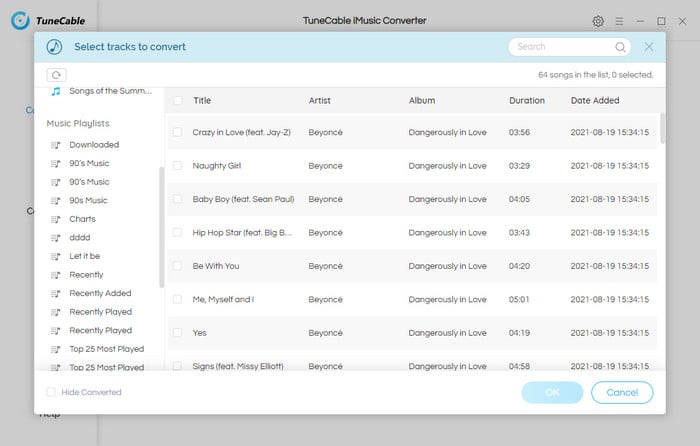Image resolution: width=700 pixels, height=446 pixels.
Task: Open the 90s Music playlist
Action: pyautogui.click(x=88, y=200)
